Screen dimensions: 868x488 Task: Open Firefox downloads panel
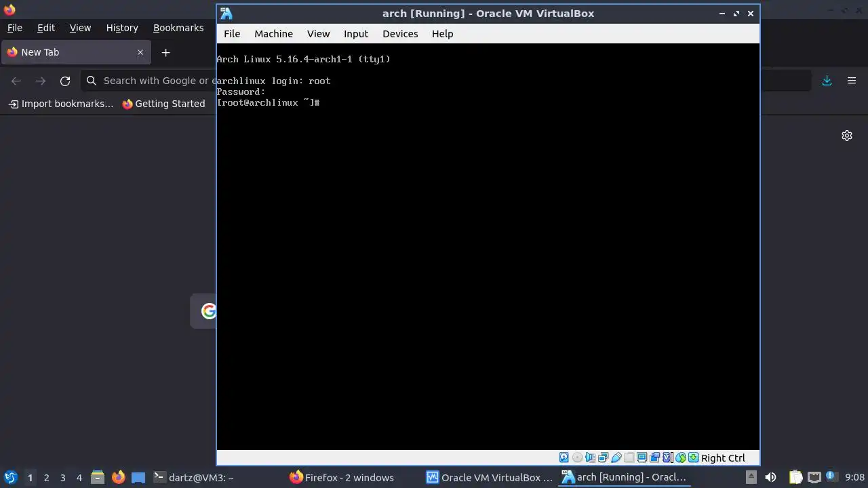pos(827,81)
